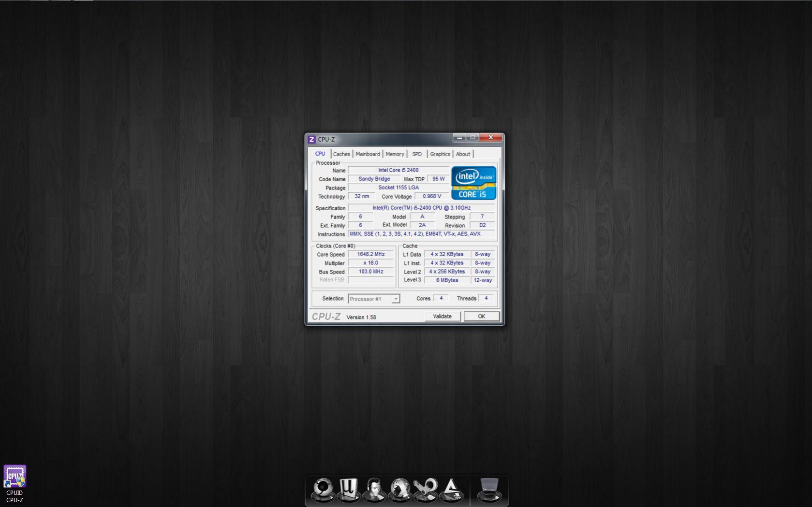Viewport: 812px width, 507px height.
Task: Click the Family value '6'
Action: [x=360, y=217]
